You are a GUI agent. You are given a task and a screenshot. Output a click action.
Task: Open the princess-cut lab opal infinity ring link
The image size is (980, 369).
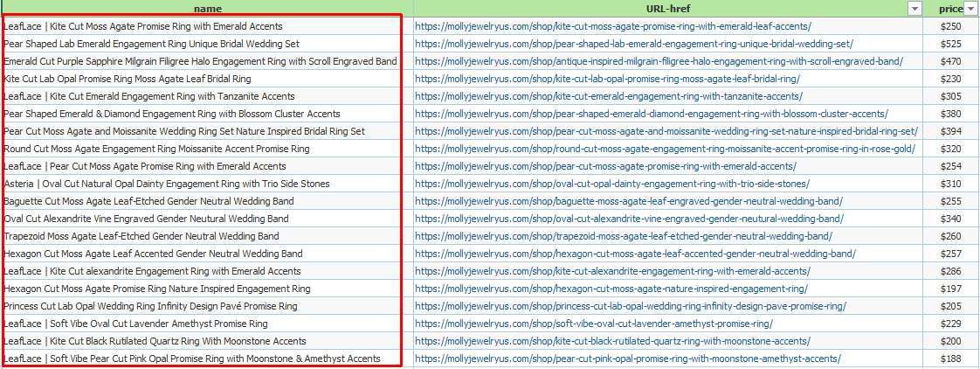(x=630, y=306)
